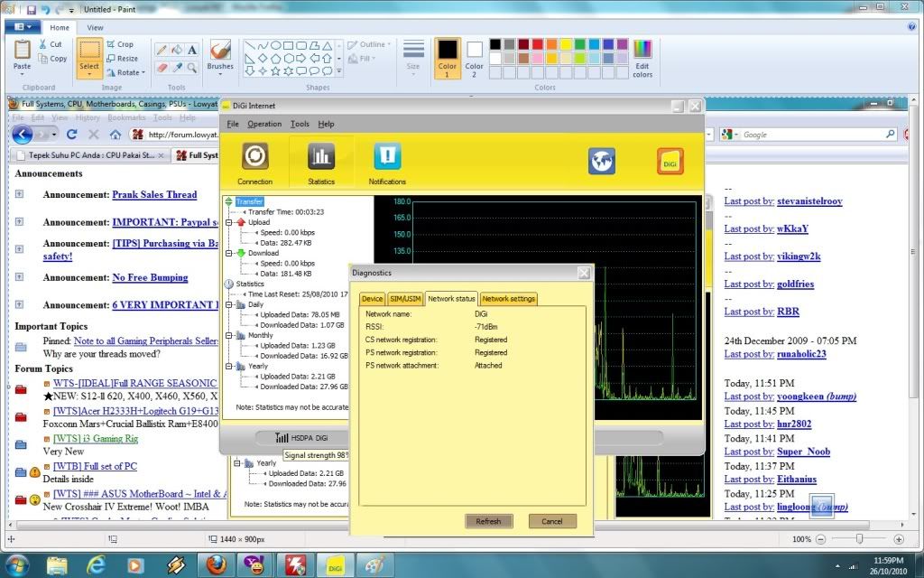The width and height of the screenshot is (924, 578).
Task: Choose the Text tool
Action: tap(194, 50)
